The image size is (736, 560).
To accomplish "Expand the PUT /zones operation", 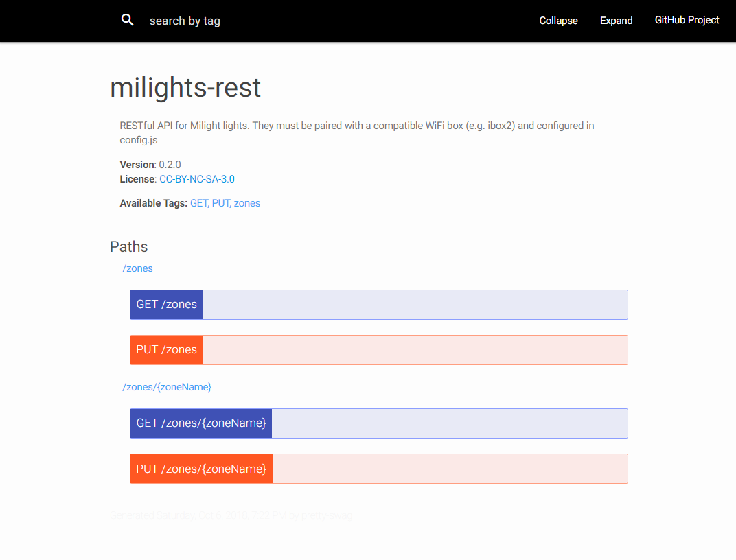I will pos(379,350).
